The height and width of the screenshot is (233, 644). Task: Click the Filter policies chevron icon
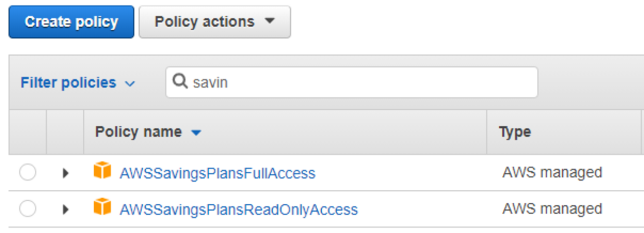130,83
